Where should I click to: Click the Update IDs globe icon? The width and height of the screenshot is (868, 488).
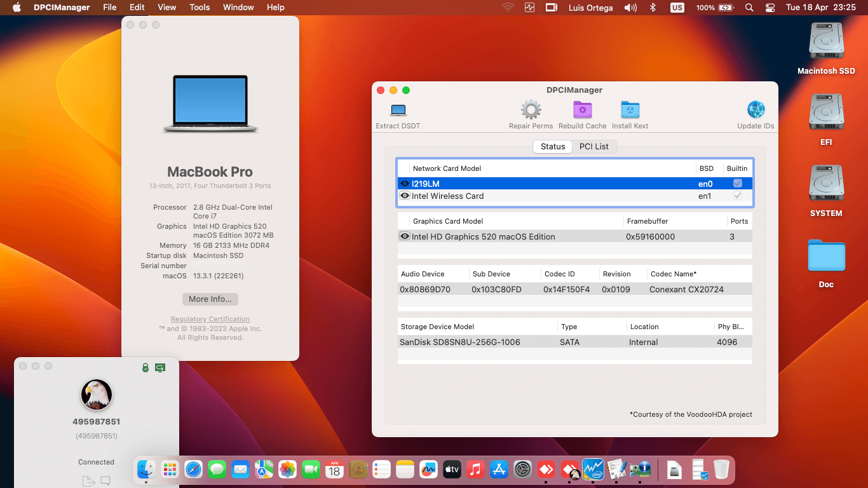tap(756, 110)
